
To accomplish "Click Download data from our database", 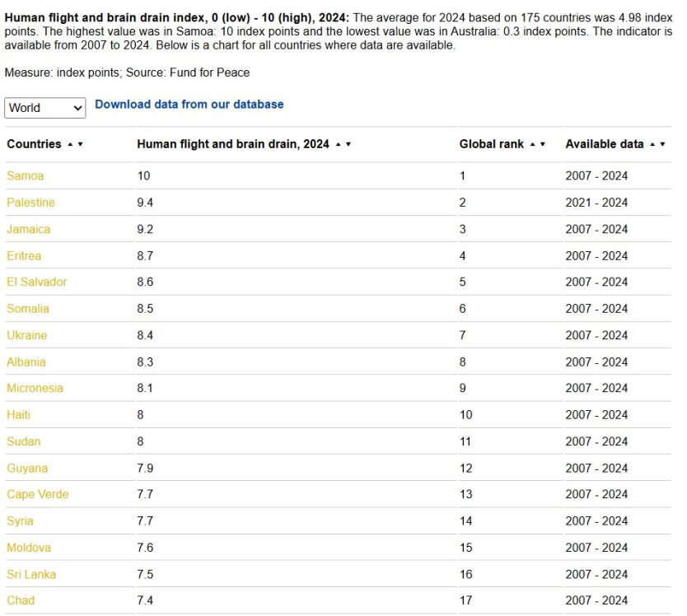I will tap(189, 105).
